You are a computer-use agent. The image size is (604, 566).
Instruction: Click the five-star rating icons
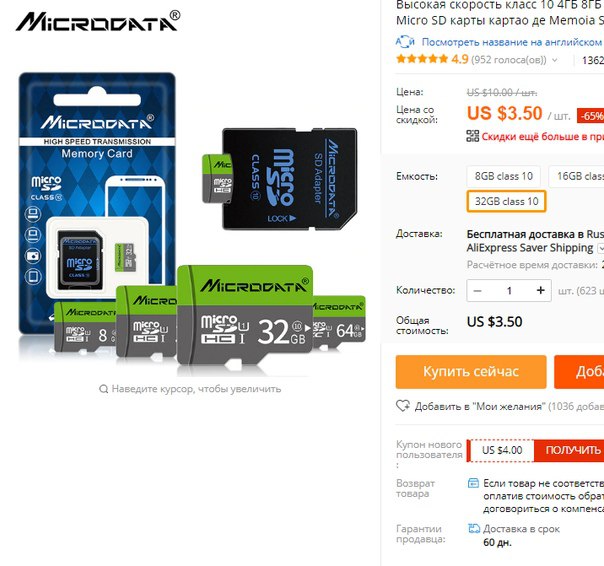point(422,59)
